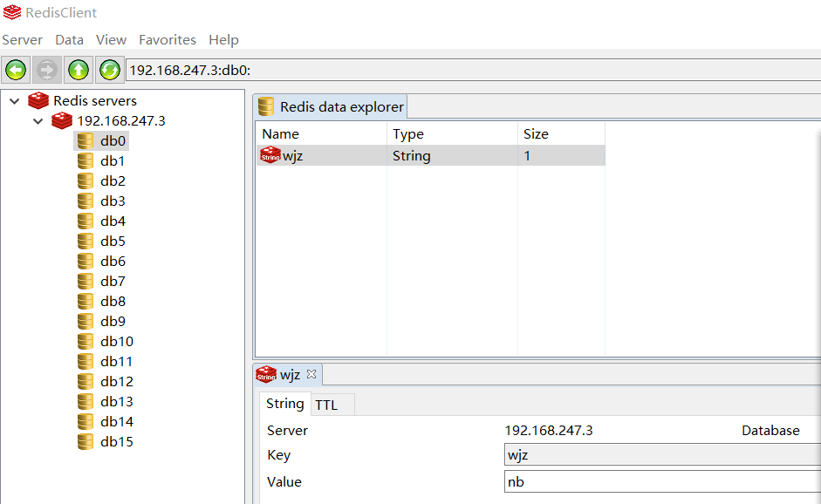Click the db4 database icon
This screenshot has height=504, width=821.
pos(86,221)
